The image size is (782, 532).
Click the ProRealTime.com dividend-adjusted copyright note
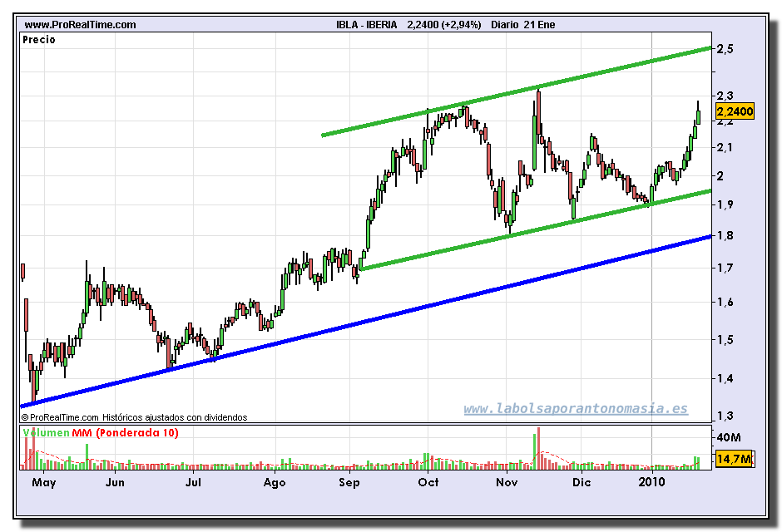134,417
